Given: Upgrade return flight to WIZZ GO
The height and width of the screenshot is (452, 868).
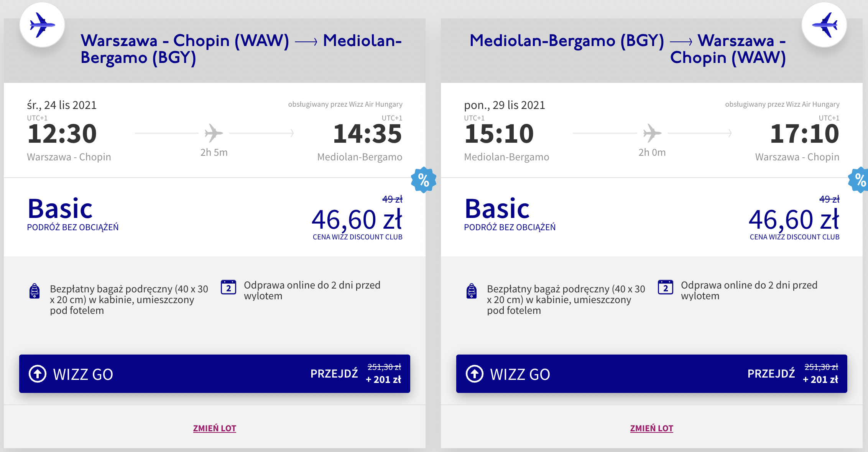Looking at the screenshot, I should pyautogui.click(x=652, y=374).
